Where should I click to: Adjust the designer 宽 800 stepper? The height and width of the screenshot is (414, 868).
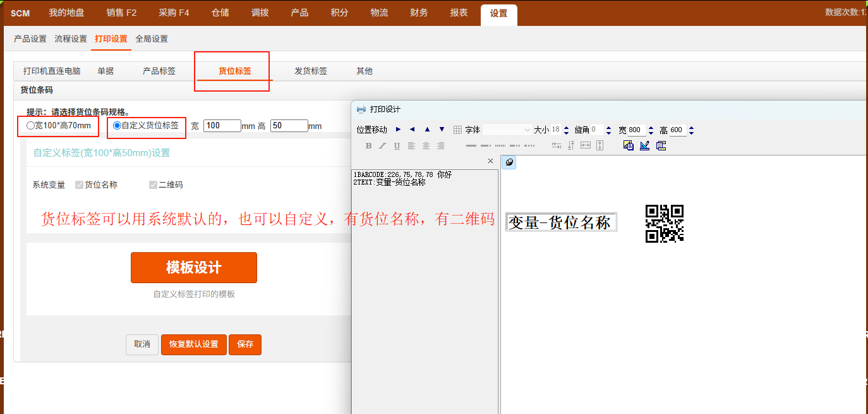(x=651, y=130)
